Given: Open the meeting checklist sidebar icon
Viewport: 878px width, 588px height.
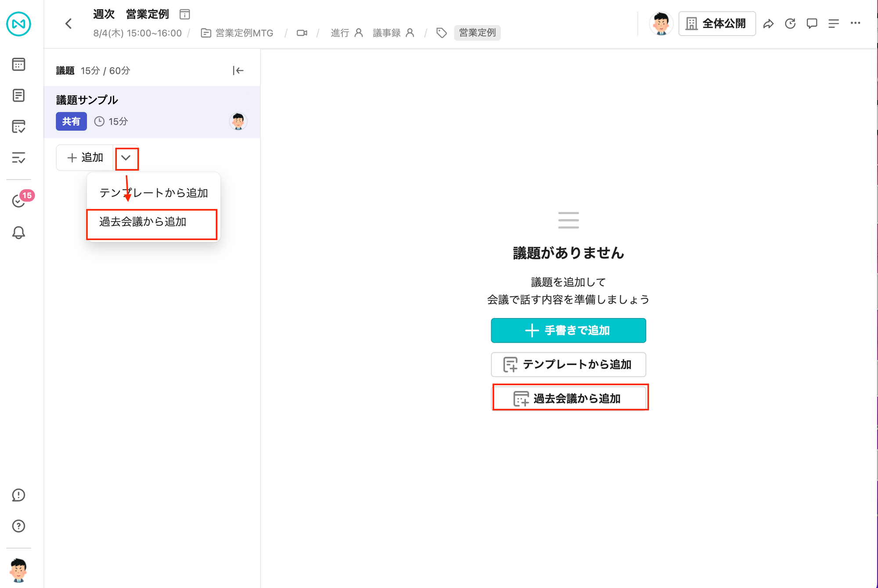Looking at the screenshot, I should [18, 126].
